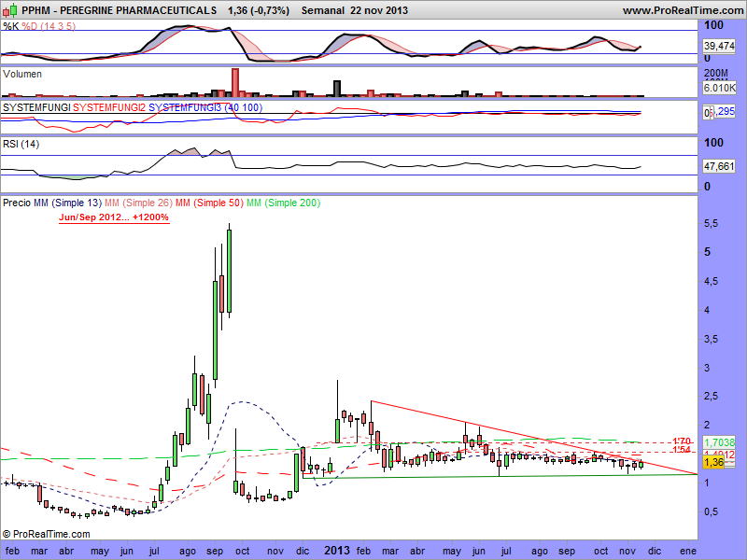The image size is (747, 560).
Task: Click the "0,5" label on the price axis
Action: click(711, 511)
